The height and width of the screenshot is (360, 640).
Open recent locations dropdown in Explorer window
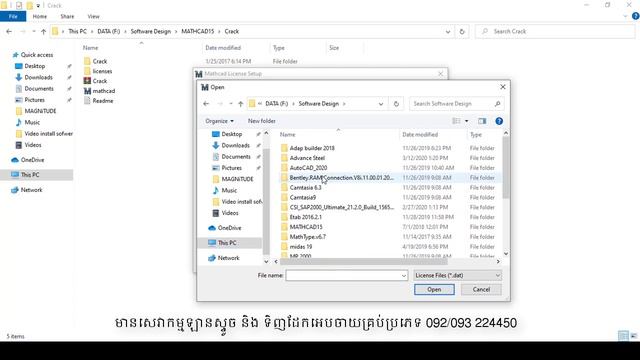point(33,31)
